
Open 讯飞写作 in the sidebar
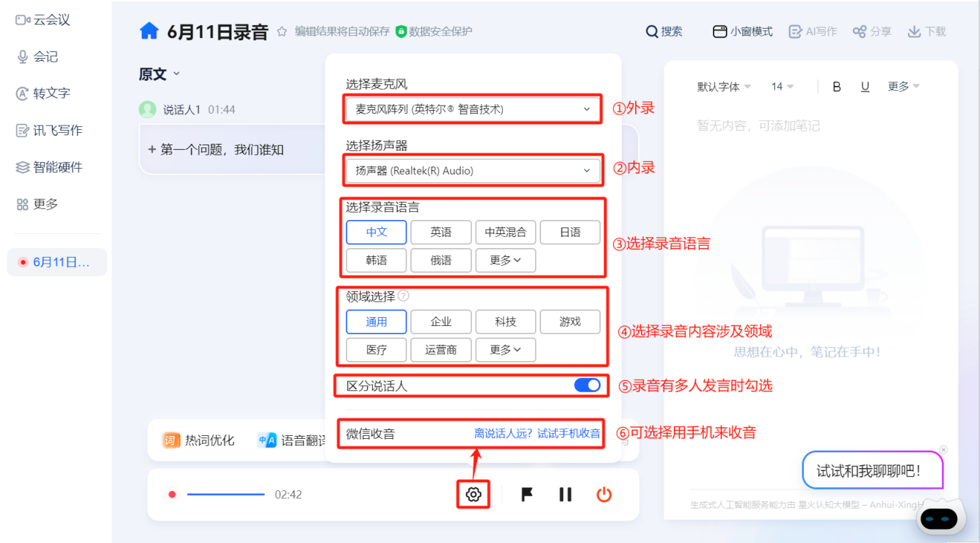click(x=49, y=130)
